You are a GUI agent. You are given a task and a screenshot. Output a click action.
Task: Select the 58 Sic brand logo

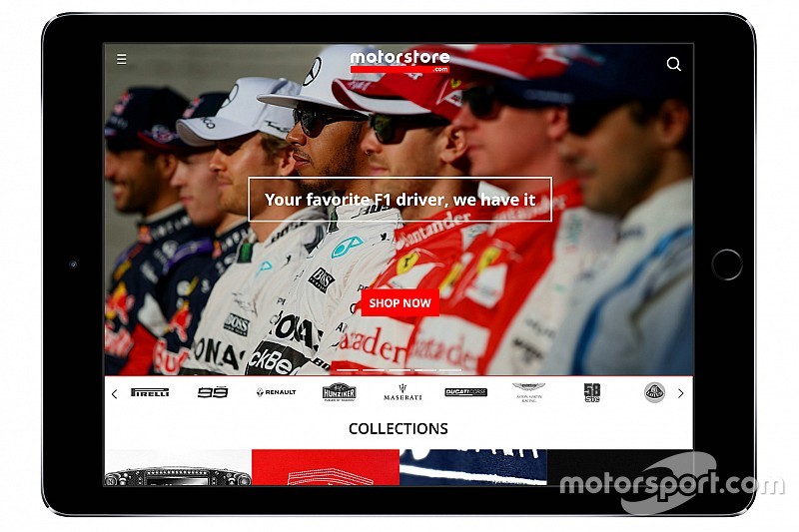[x=592, y=392]
